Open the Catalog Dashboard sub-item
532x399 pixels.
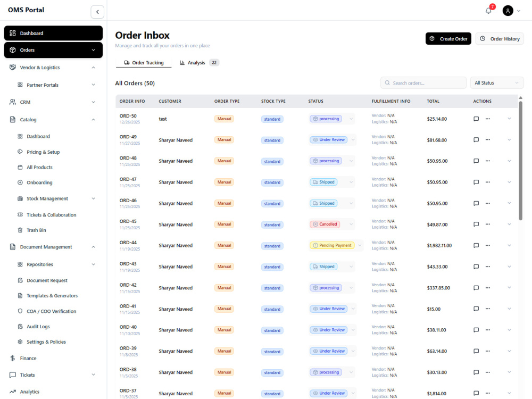coord(38,136)
